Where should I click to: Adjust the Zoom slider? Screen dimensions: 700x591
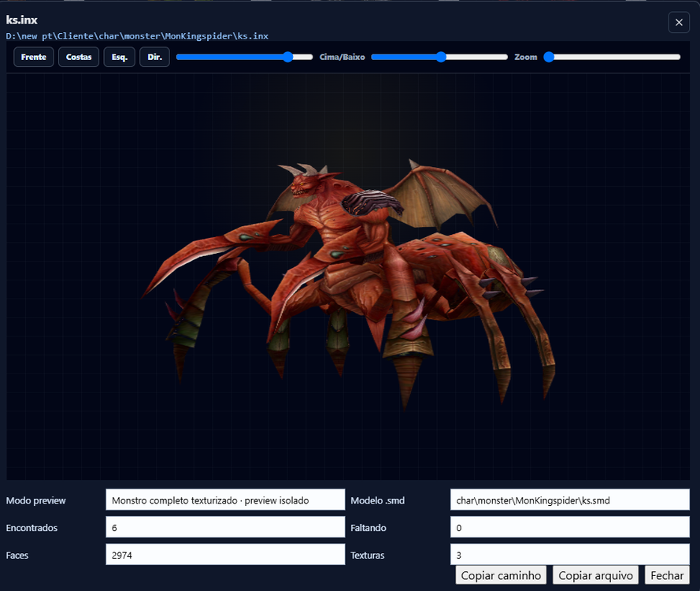click(x=612, y=57)
